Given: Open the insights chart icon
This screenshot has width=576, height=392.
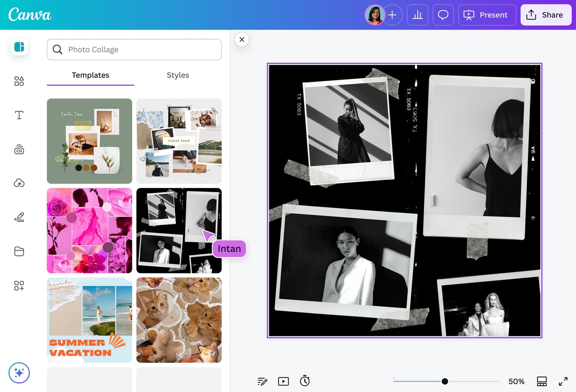Looking at the screenshot, I should [x=418, y=15].
